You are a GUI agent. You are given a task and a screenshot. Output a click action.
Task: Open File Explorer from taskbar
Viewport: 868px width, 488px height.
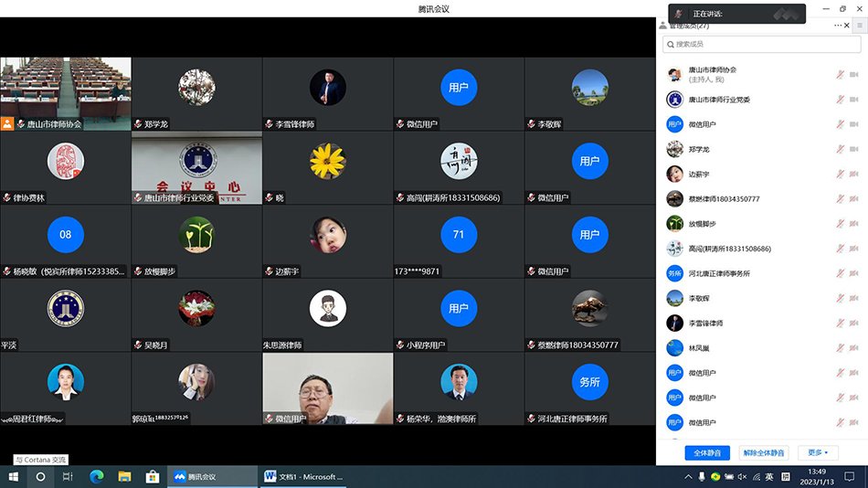pyautogui.click(x=124, y=476)
